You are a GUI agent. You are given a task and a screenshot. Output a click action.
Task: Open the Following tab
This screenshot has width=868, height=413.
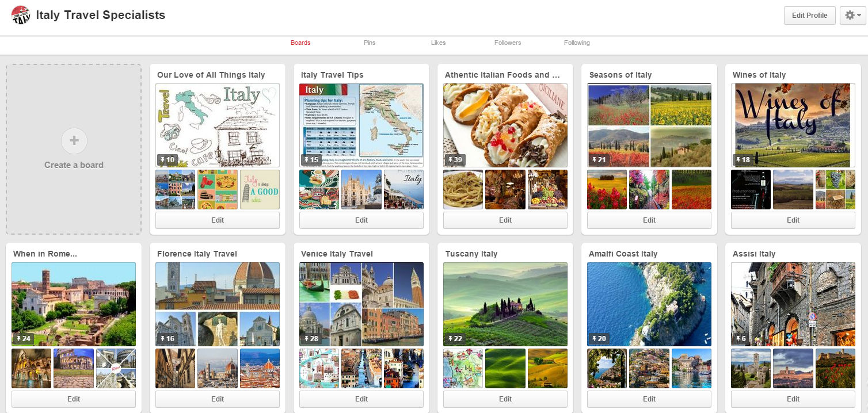pyautogui.click(x=576, y=42)
